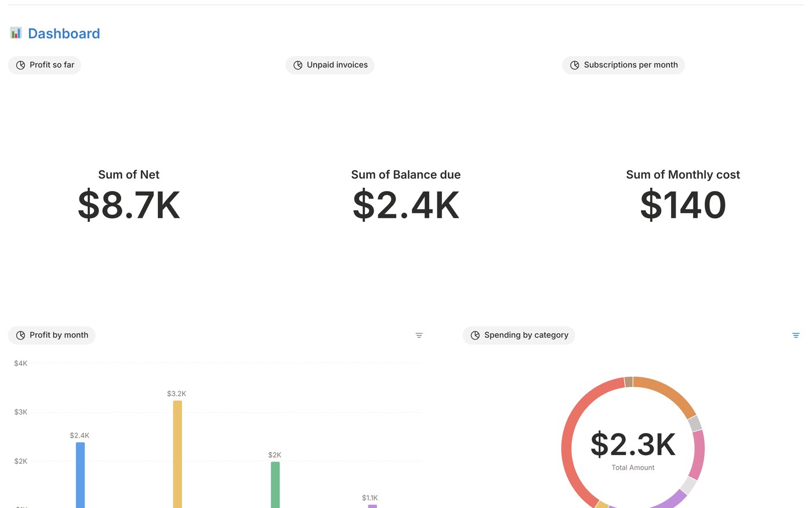Click the Dashboard heading link

[64, 34]
